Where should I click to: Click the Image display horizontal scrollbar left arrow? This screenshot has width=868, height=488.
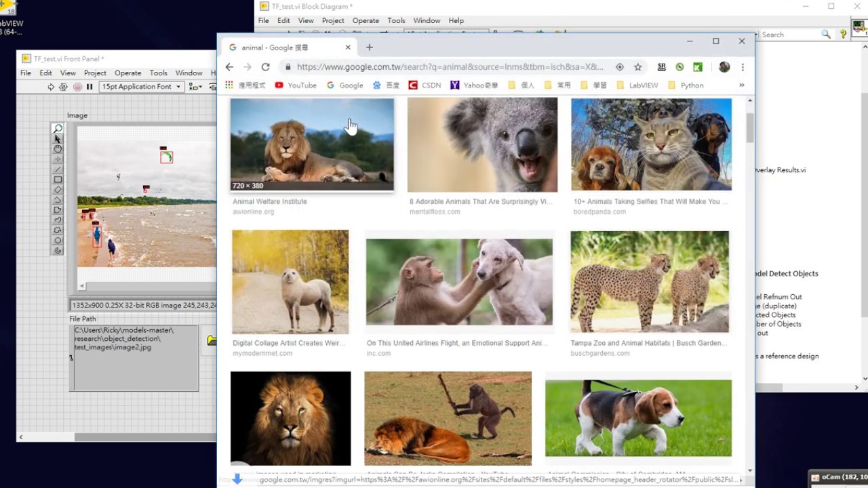(x=83, y=287)
